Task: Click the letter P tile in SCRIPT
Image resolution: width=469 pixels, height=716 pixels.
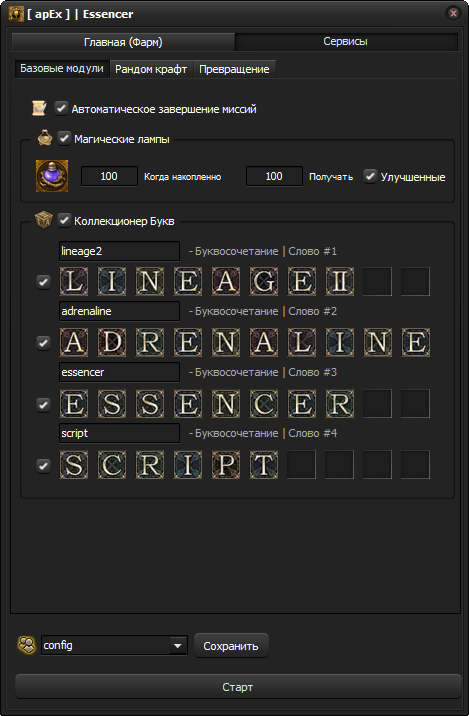Action: coord(226,464)
